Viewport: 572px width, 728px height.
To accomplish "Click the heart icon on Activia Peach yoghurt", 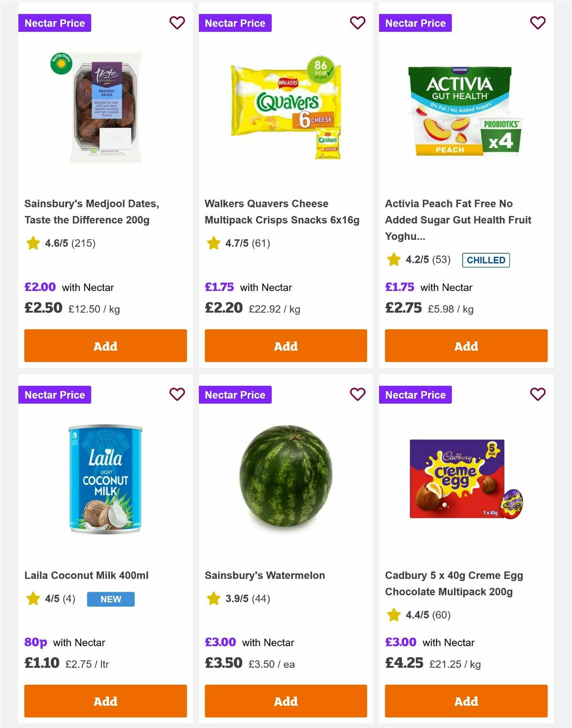I will (x=537, y=23).
